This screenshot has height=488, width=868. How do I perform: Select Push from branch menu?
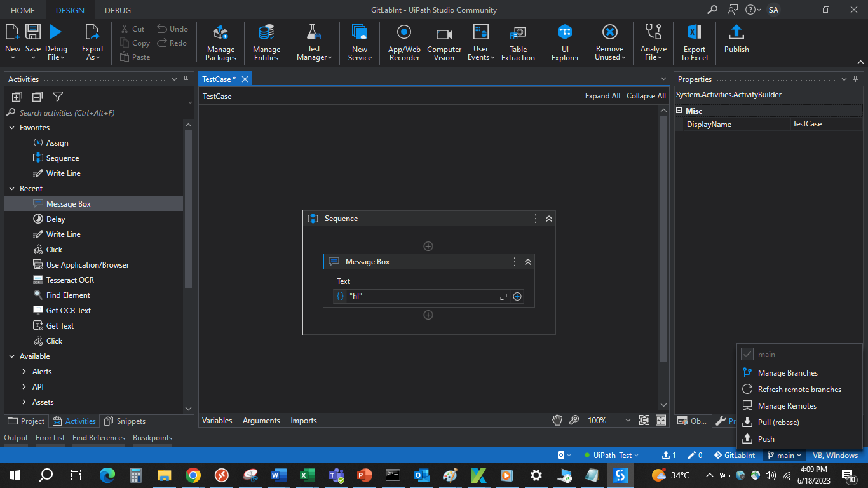click(x=799, y=439)
